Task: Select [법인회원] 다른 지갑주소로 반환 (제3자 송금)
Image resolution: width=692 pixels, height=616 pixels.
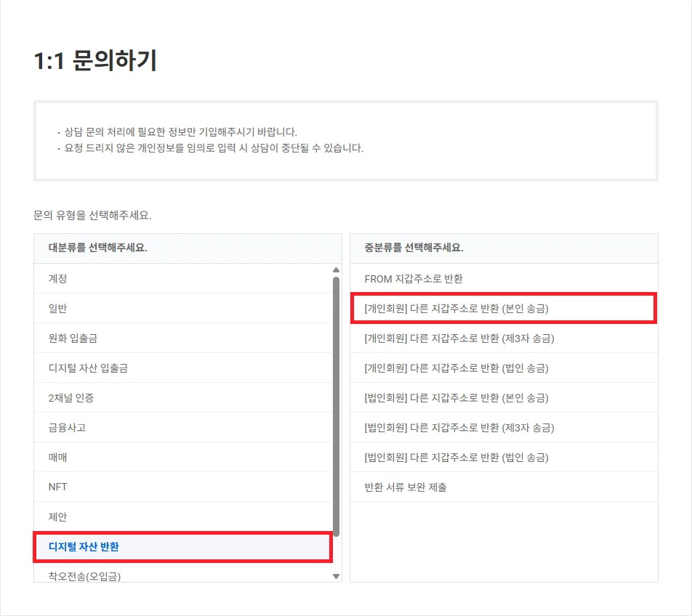Action: point(504,427)
